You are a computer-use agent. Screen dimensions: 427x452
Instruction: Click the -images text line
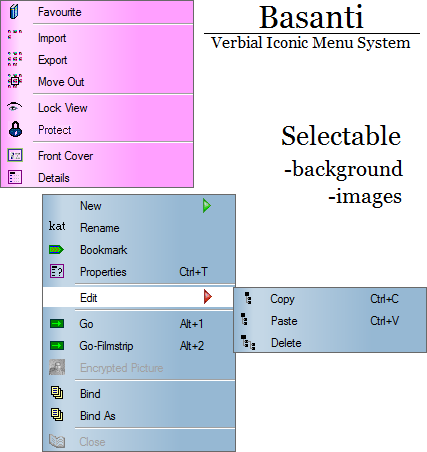[x=365, y=197]
